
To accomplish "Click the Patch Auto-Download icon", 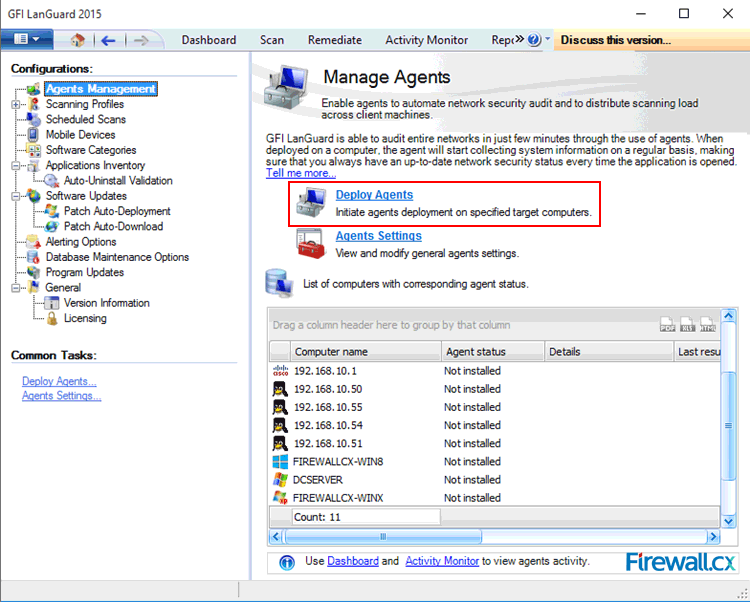I will 52,226.
